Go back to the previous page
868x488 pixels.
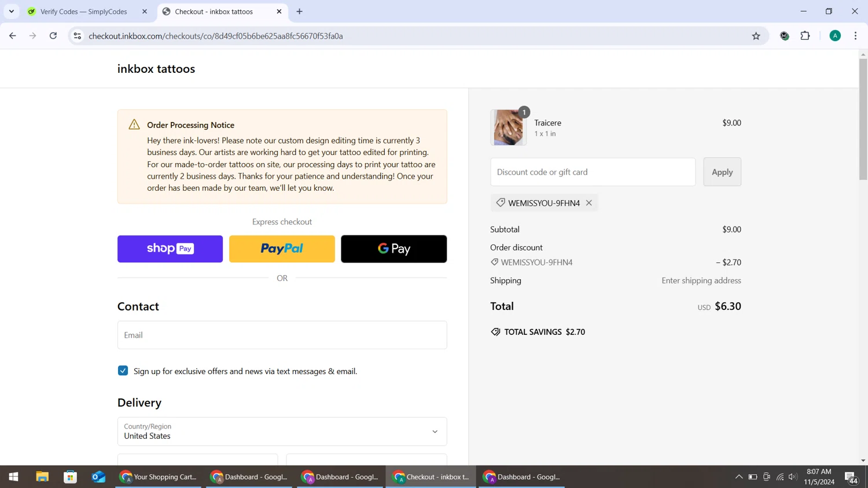[x=13, y=36]
